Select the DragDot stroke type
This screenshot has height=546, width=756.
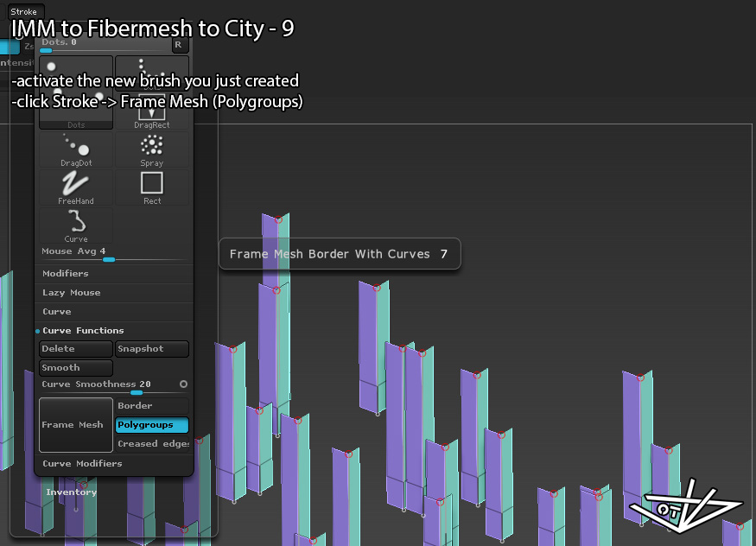click(76, 149)
